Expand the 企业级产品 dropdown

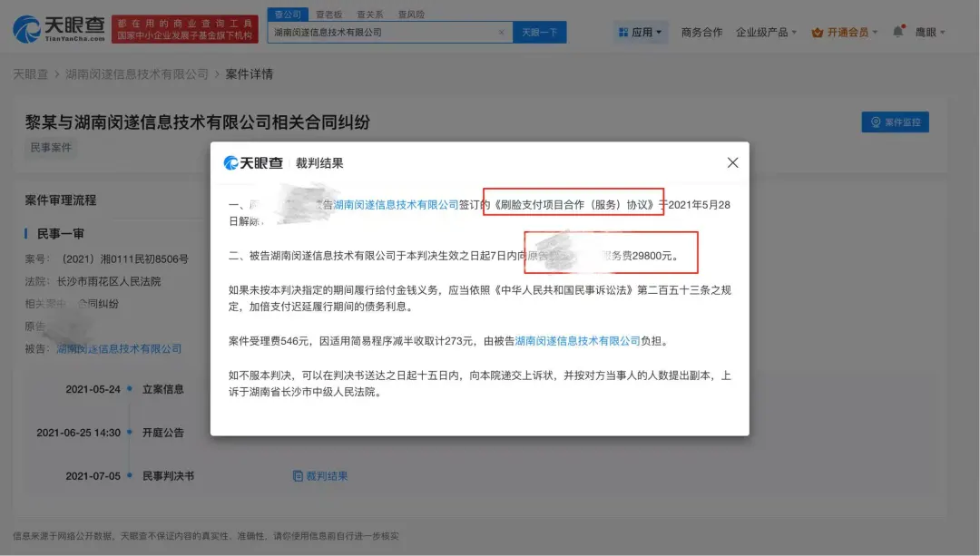coord(766,32)
